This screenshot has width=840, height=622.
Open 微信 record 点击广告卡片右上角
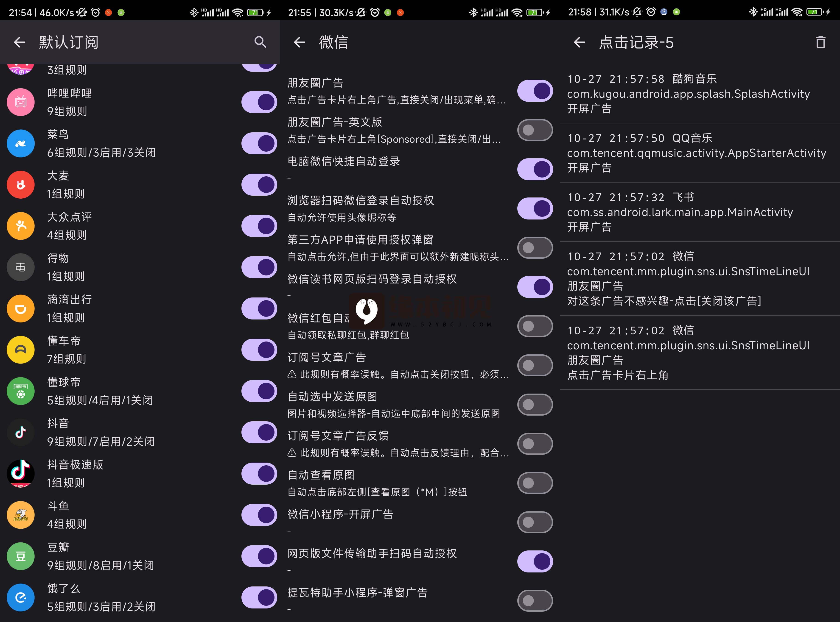coord(700,353)
